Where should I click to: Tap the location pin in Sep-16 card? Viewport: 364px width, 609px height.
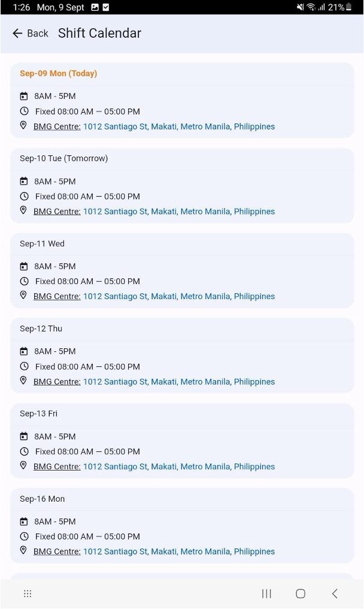[23, 551]
